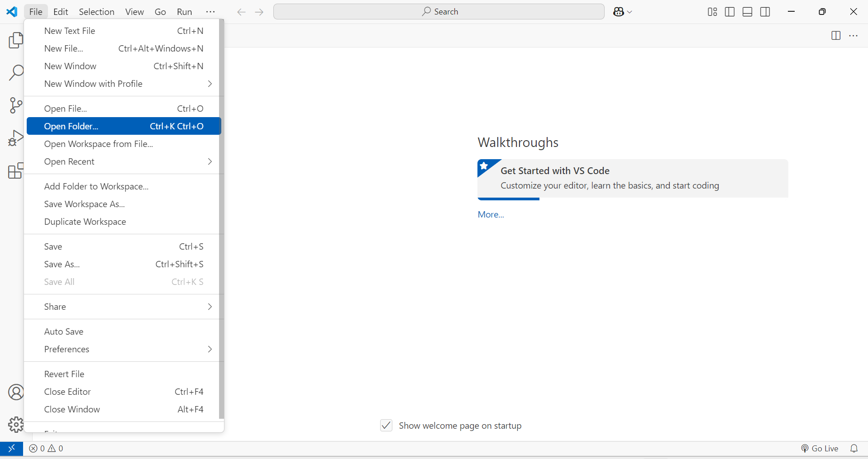Open Get Started with VS Code title
Viewport: 868px width, 459px height.
tap(555, 170)
